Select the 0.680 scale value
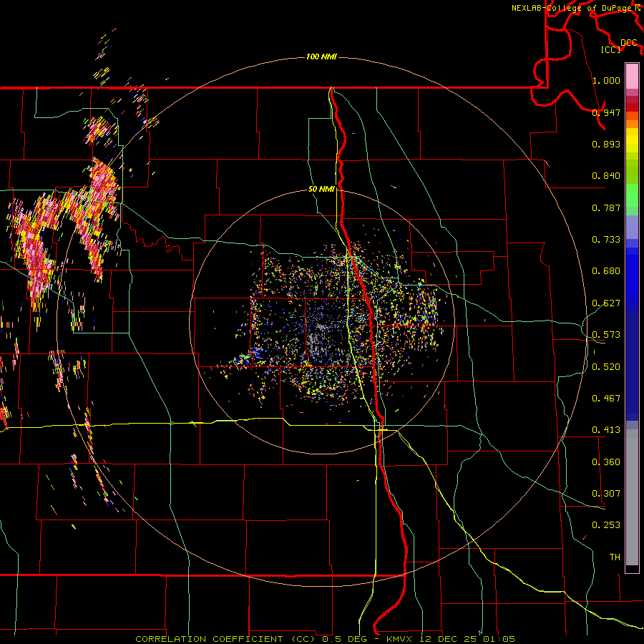The width and height of the screenshot is (644, 644). click(x=606, y=271)
